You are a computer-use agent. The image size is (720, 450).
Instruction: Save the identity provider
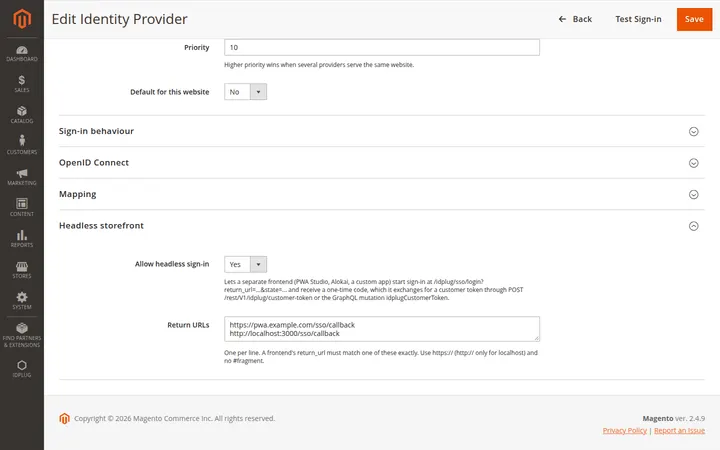(x=694, y=19)
